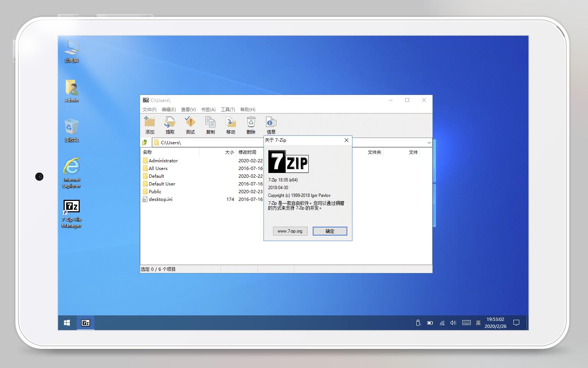The width and height of the screenshot is (588, 368).
Task: Click the Copyright Igor Pavlov text
Action: (299, 195)
